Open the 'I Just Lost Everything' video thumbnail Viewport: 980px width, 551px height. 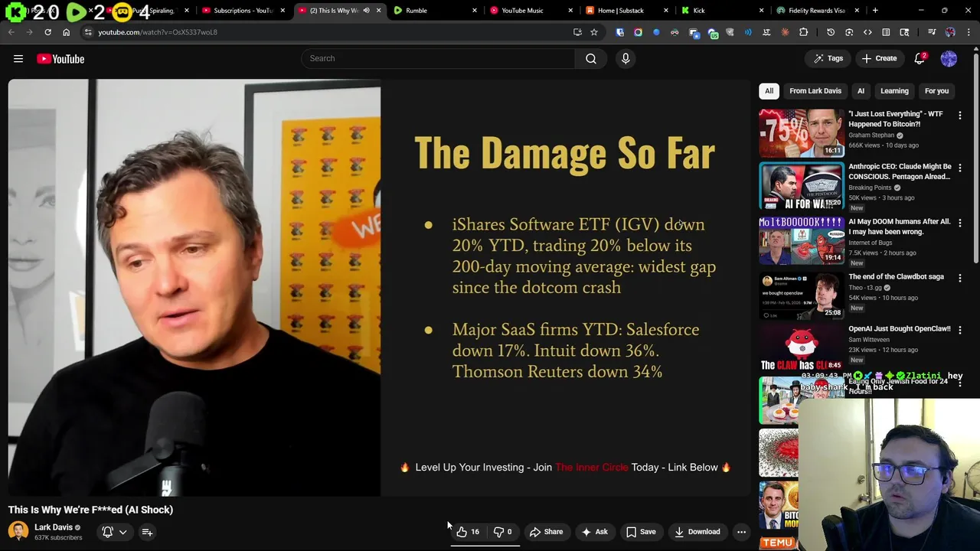(802, 133)
